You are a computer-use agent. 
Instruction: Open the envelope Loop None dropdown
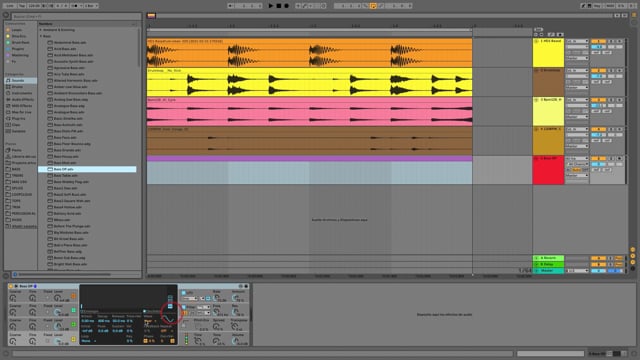coord(88,341)
